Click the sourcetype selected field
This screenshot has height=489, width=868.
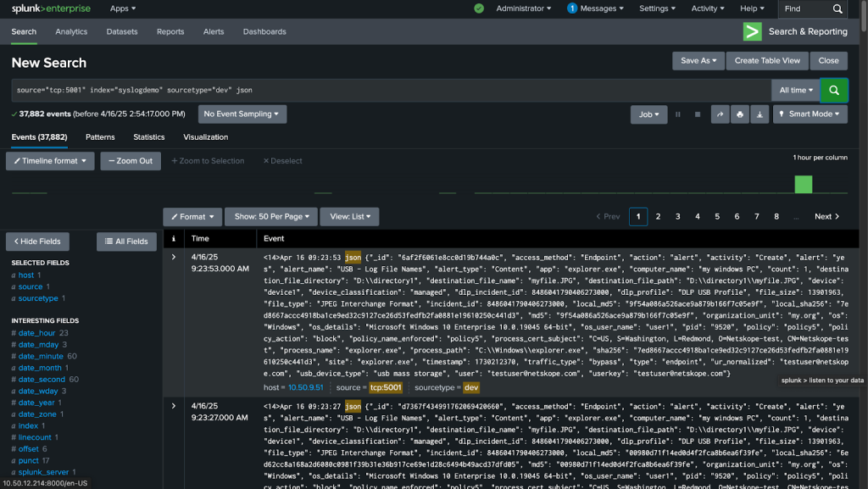click(38, 298)
